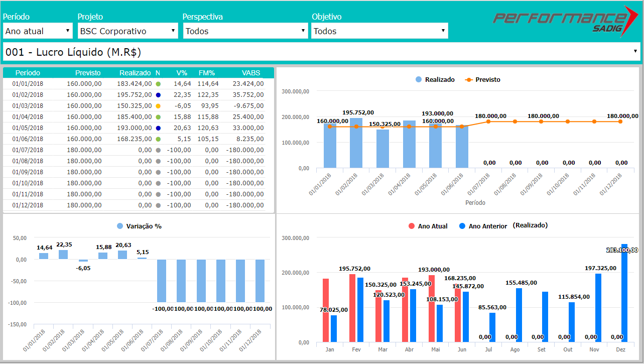Open the Projeto dropdown showing BSC Corporativo
This screenshot has width=644, height=364.
coord(127,31)
